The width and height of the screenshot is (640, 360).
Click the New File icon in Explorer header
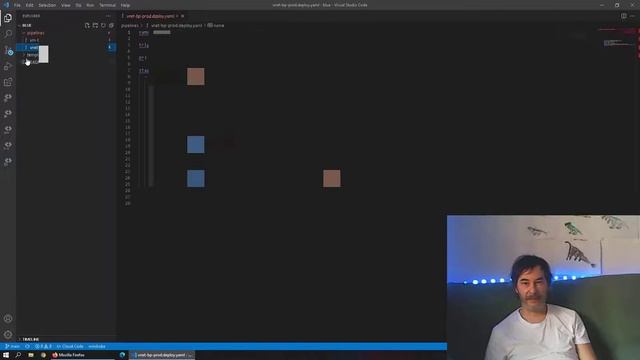click(x=87, y=25)
